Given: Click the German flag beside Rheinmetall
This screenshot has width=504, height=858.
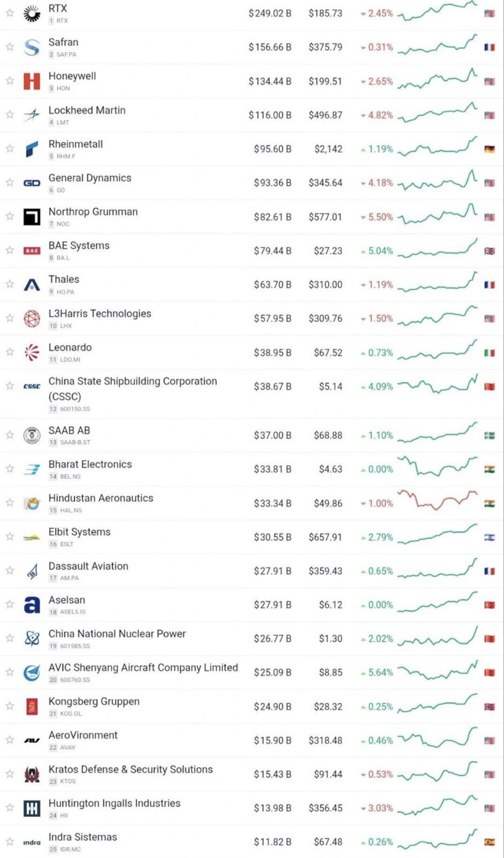Looking at the screenshot, I should point(489,149).
